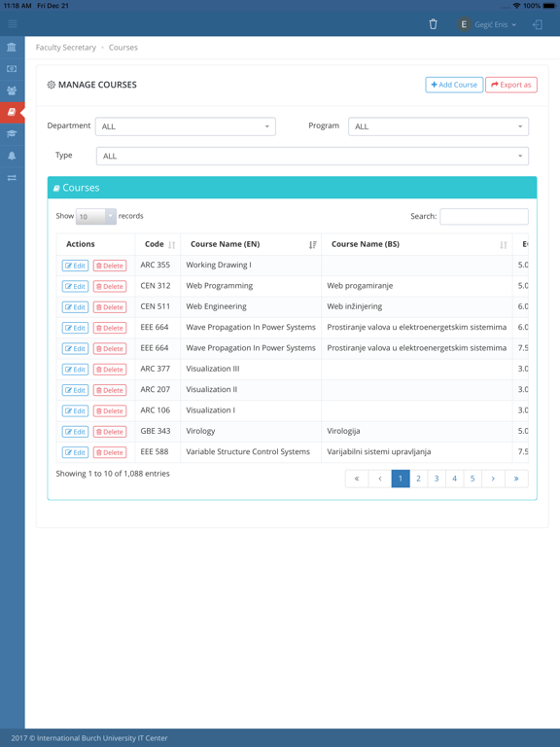Click the Web progamiranje cell text
Screen dimensions: 560x747
click(360, 286)
